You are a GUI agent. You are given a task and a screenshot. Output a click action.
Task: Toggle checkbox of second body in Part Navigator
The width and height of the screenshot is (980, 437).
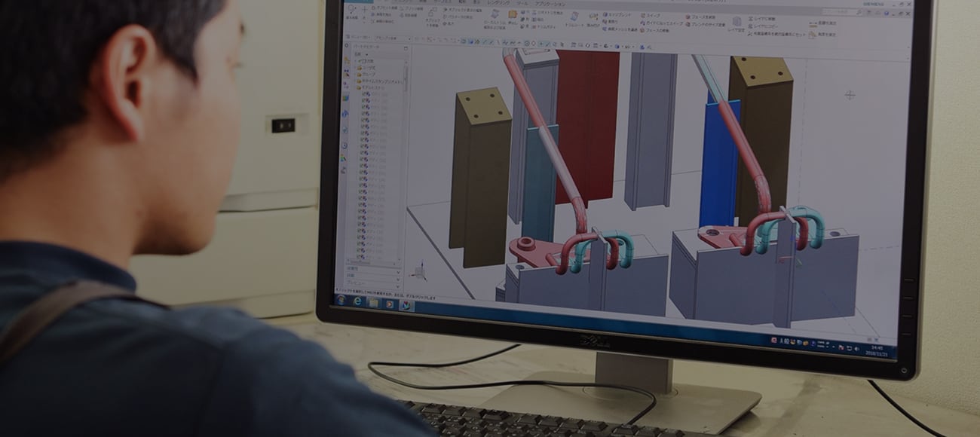364,102
